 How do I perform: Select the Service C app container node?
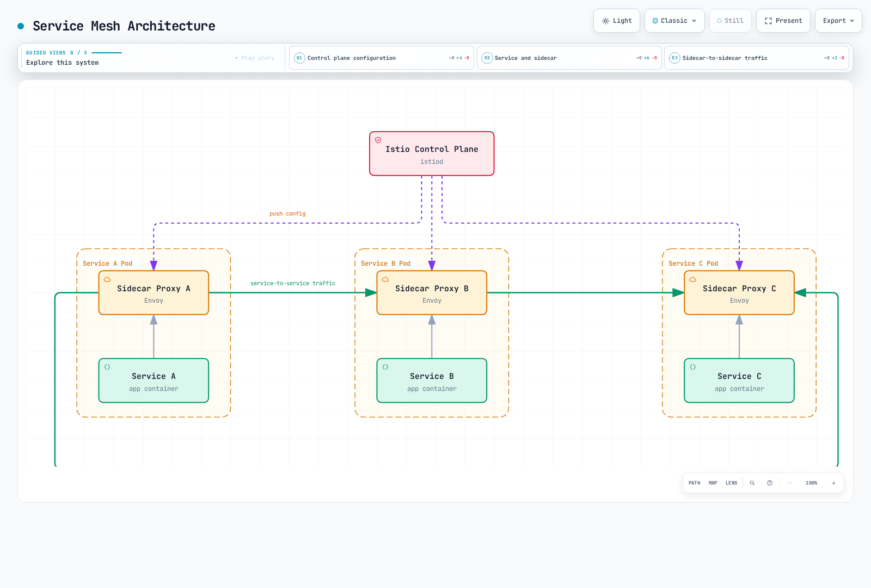[x=739, y=381]
